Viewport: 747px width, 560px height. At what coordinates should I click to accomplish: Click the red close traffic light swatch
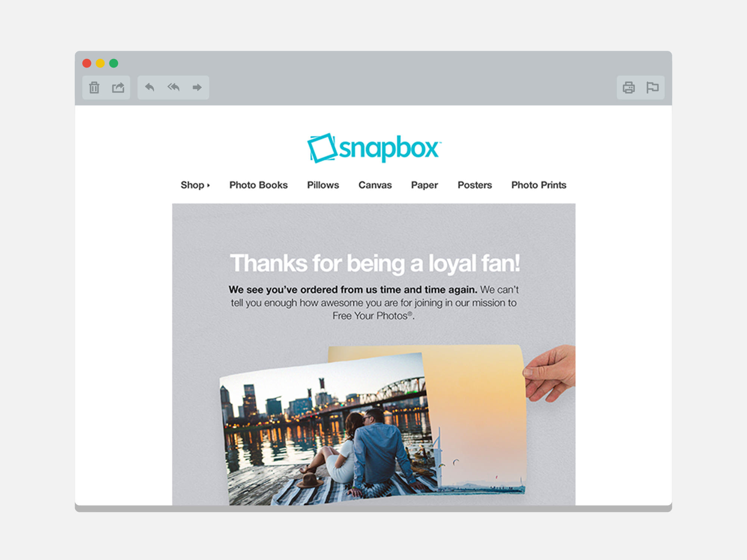coord(87,63)
